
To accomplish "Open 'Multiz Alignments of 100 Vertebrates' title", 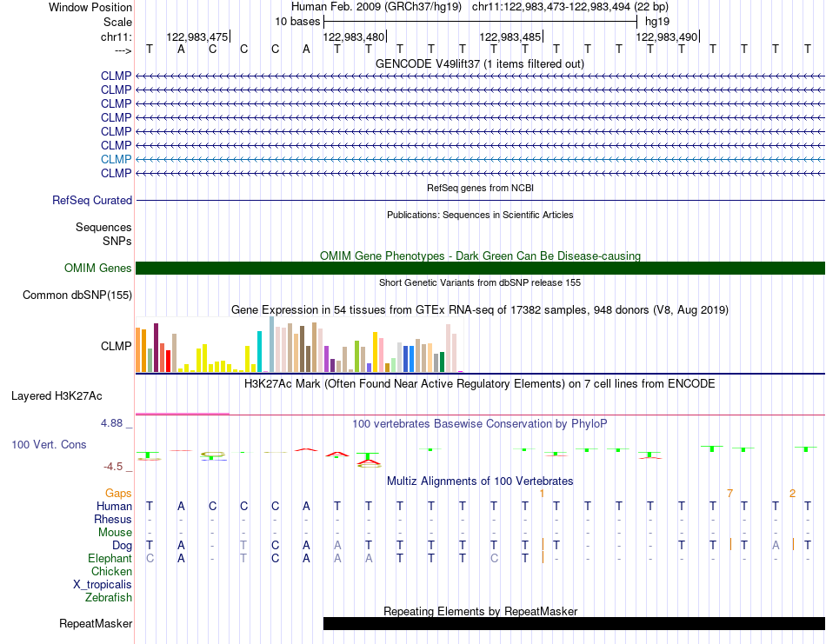I will click(480, 481).
